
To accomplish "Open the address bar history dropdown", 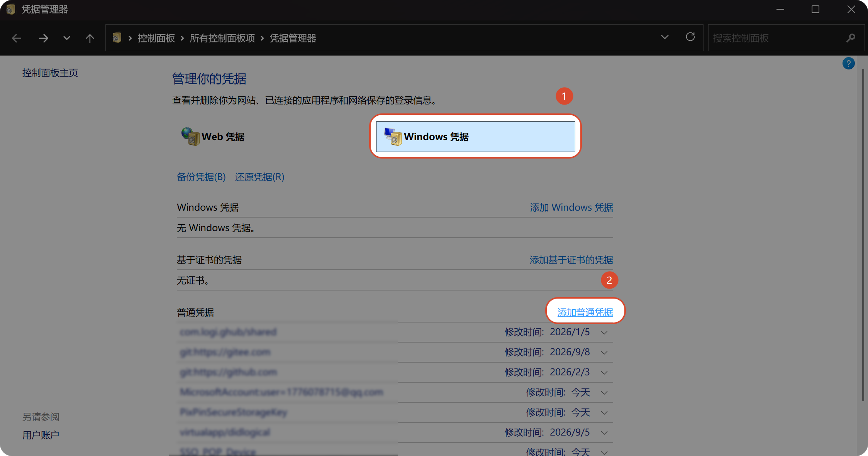I will click(x=665, y=37).
